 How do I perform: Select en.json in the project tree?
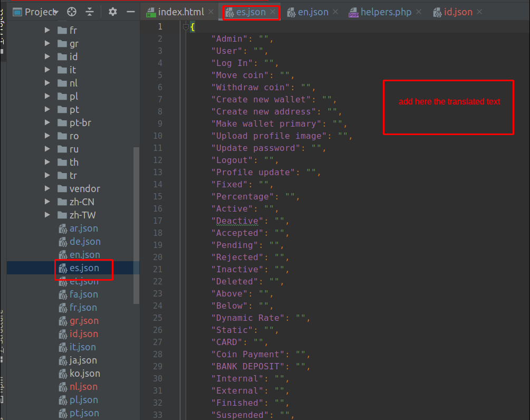(84, 255)
